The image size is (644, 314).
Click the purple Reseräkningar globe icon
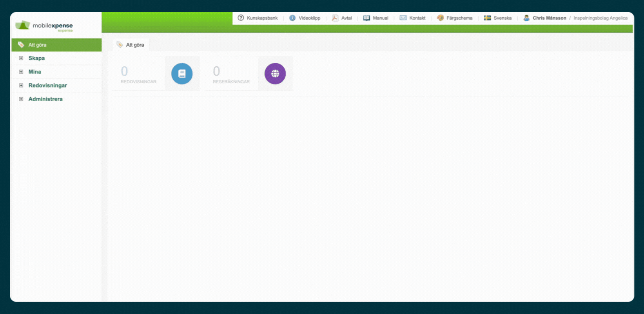[275, 74]
